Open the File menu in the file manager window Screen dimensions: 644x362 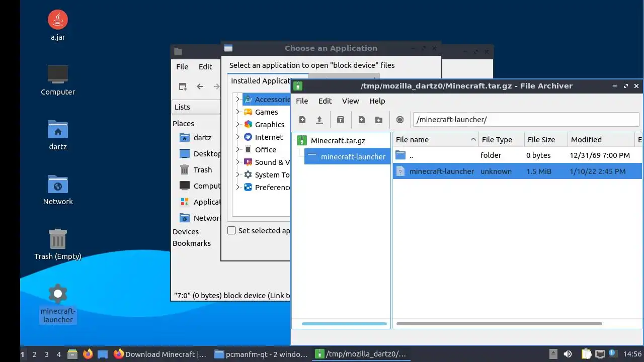click(x=182, y=66)
